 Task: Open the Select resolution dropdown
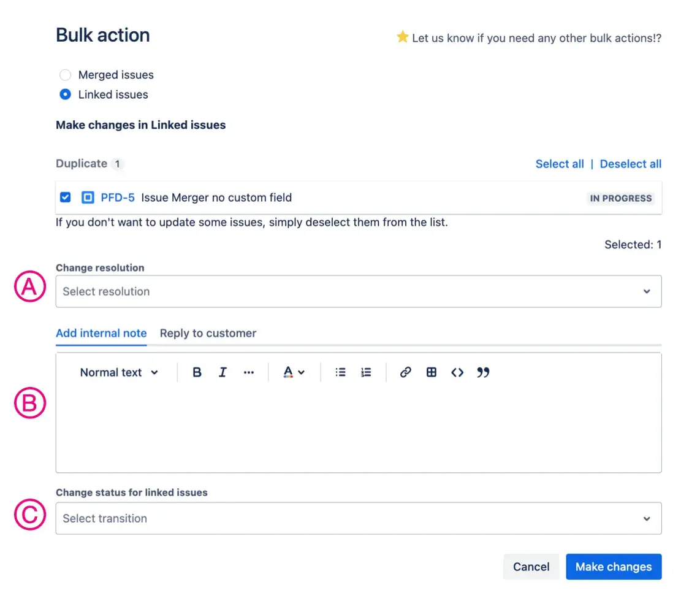[x=358, y=291]
